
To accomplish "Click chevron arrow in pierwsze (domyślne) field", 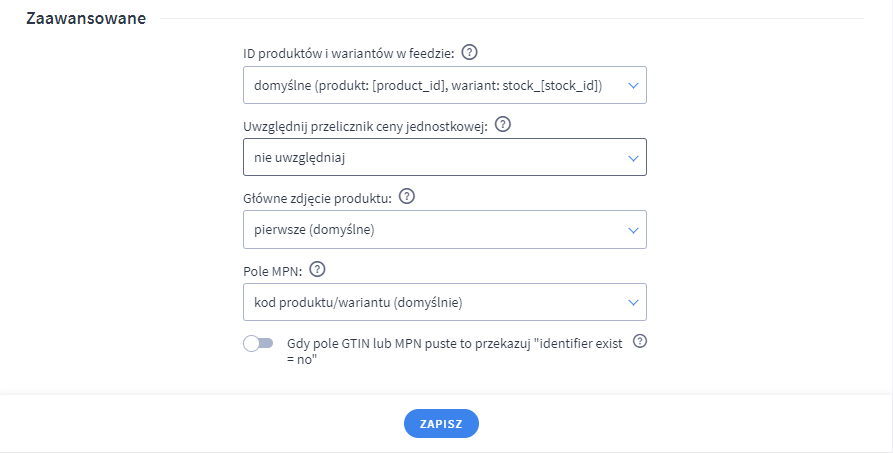I will 632,230.
